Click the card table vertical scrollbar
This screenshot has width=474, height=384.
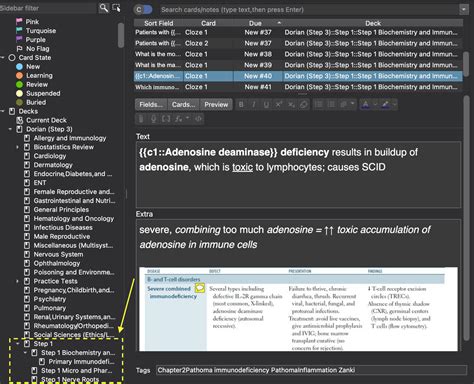point(466,63)
